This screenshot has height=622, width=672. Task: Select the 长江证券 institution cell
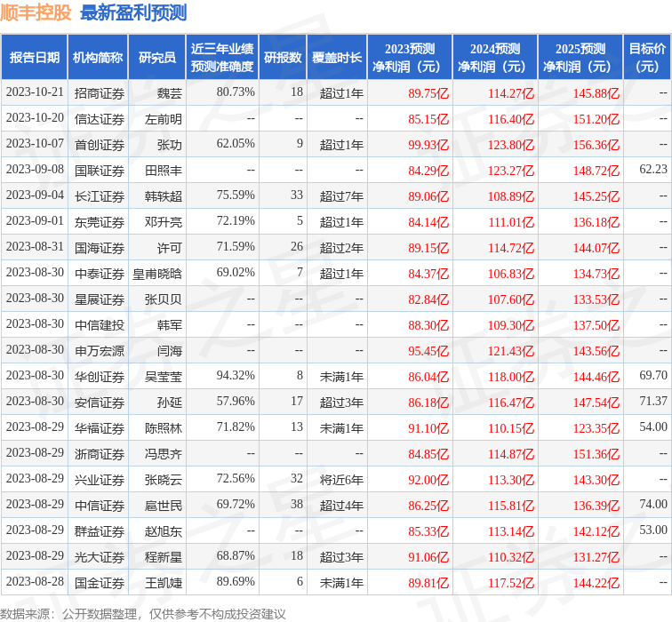pyautogui.click(x=100, y=196)
